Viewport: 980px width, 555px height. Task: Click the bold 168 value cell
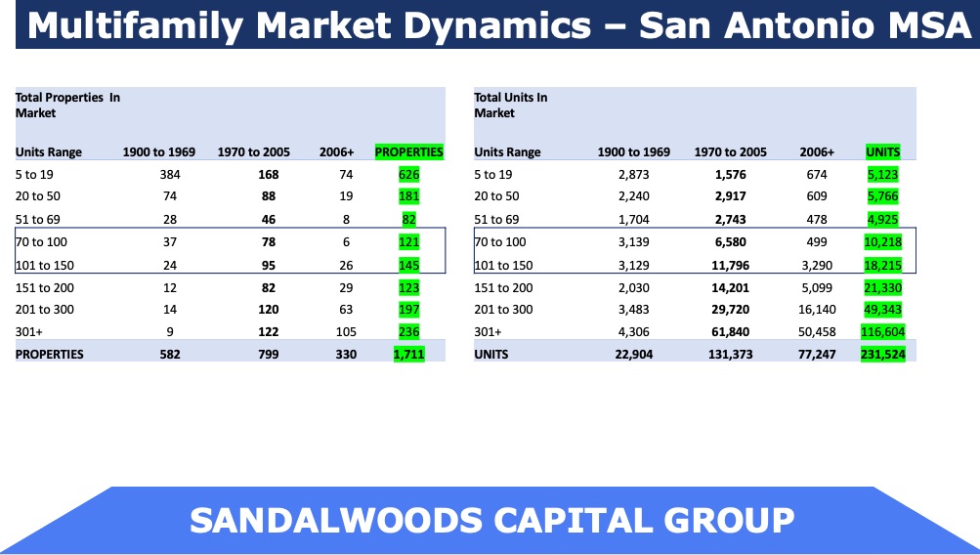point(268,175)
